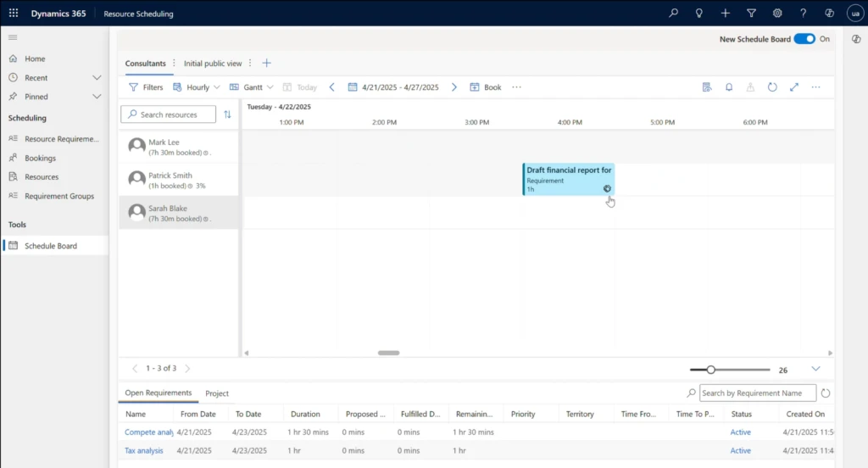Go to next date range arrow
Screen dimensions: 868x468
coord(454,87)
